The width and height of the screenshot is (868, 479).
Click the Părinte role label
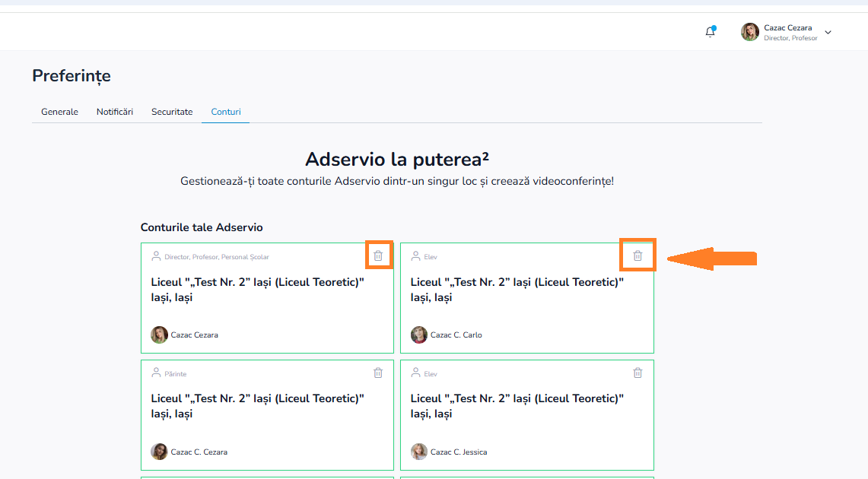[x=176, y=374]
